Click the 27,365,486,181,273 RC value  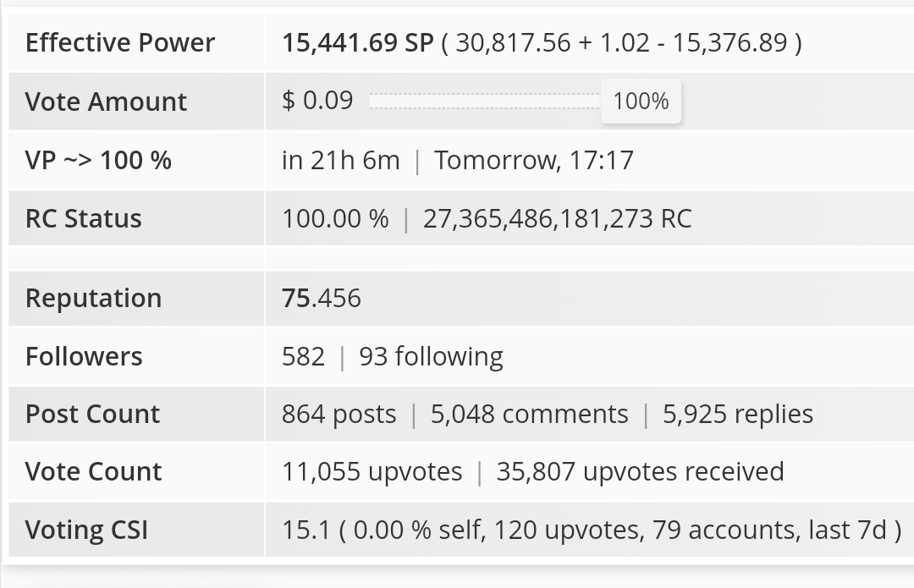[557, 219]
